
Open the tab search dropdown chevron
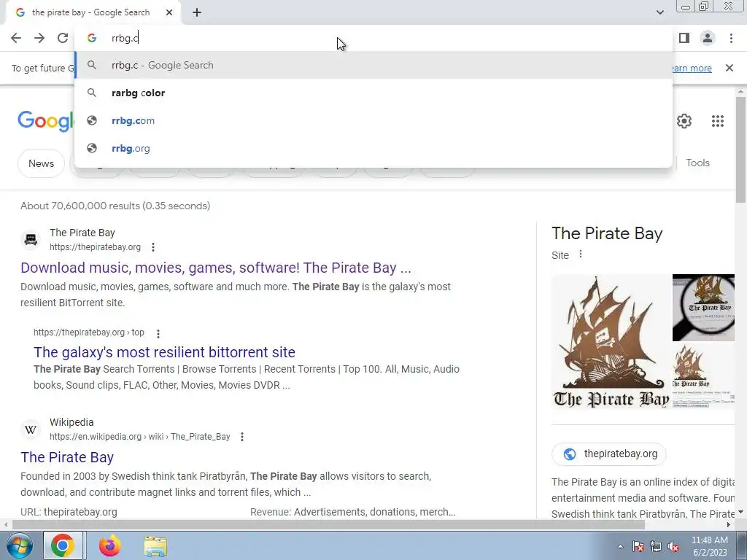point(659,12)
